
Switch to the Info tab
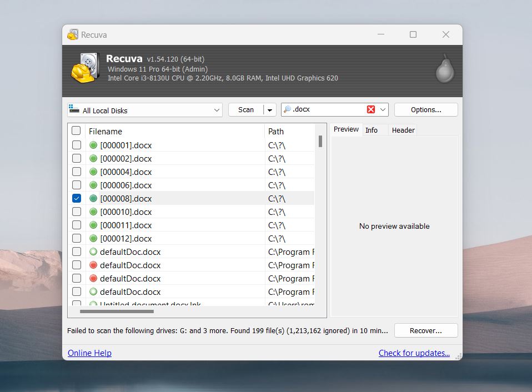(372, 130)
